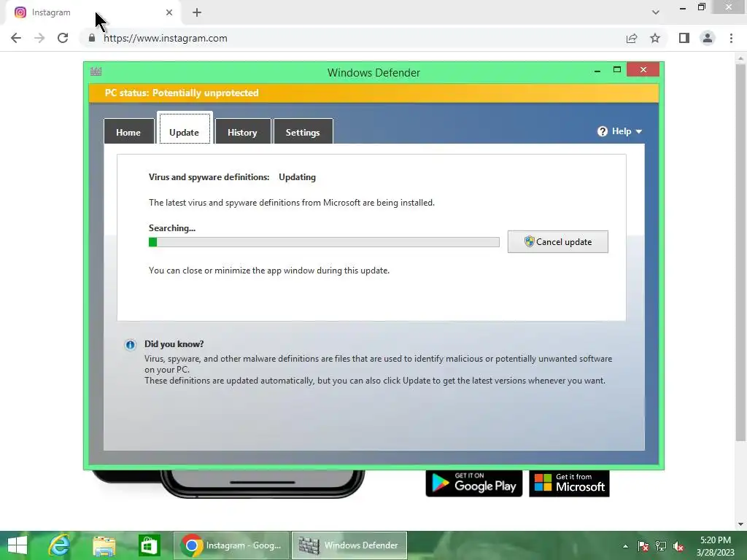The height and width of the screenshot is (560, 747).
Task: Select the Update tab
Action: coord(185,128)
